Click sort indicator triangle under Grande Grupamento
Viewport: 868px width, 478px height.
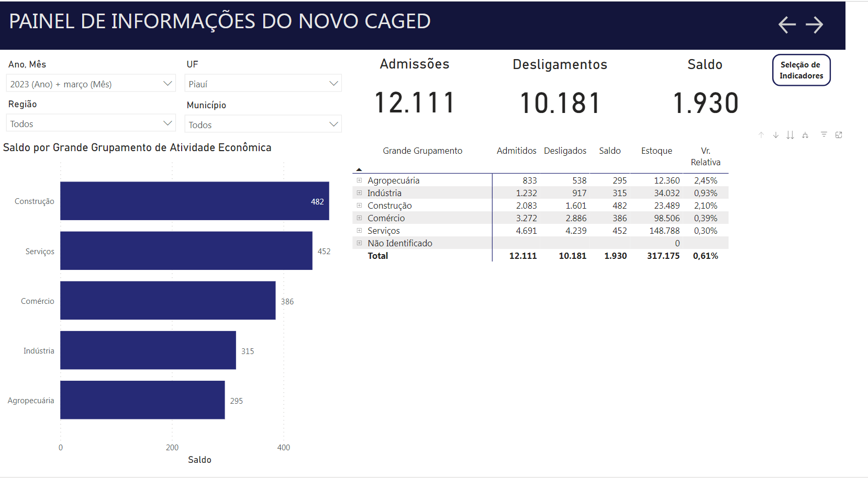pyautogui.click(x=359, y=169)
